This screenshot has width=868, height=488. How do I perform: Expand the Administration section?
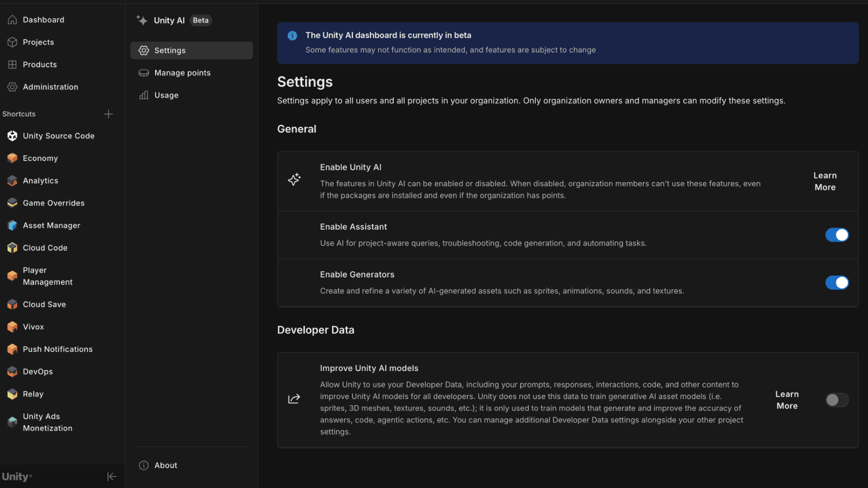pos(50,87)
